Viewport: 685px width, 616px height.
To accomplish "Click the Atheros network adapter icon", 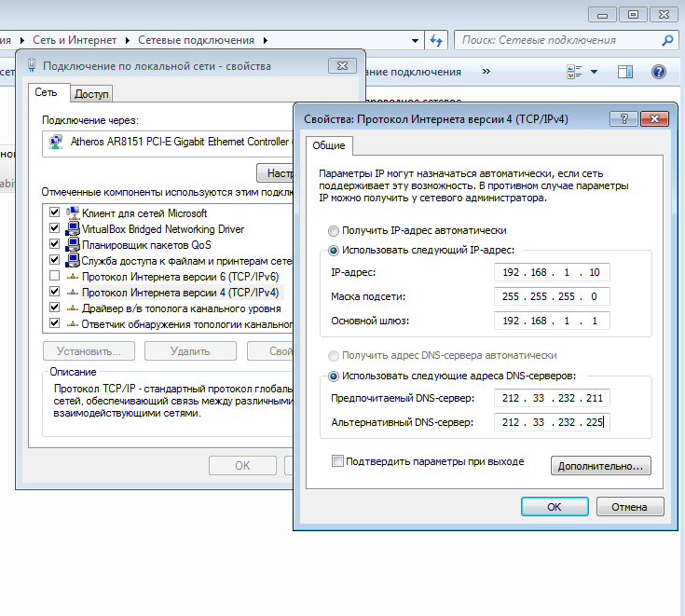I will tap(56, 143).
